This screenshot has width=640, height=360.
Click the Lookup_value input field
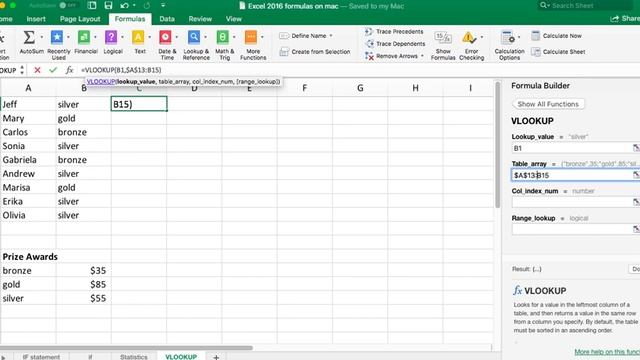pos(571,148)
